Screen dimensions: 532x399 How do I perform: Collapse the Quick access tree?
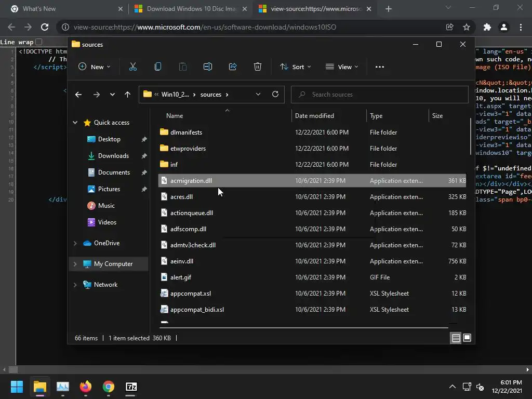[x=75, y=123]
